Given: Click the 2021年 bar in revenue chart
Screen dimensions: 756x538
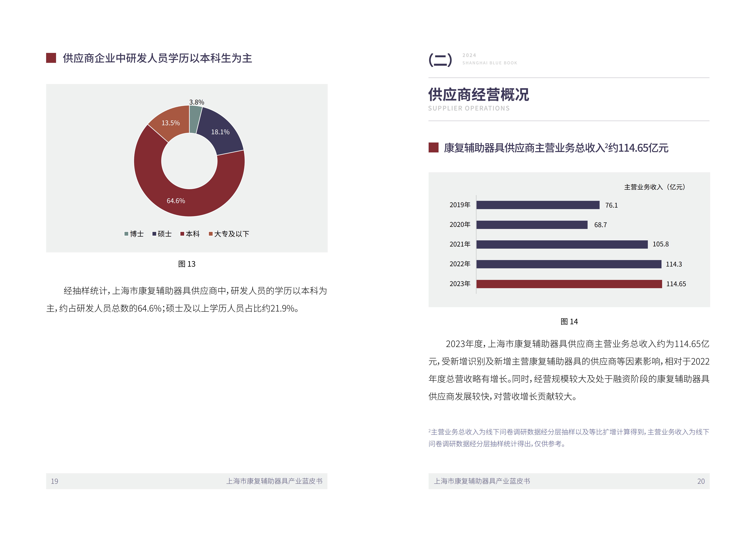Looking at the screenshot, I should point(562,244).
